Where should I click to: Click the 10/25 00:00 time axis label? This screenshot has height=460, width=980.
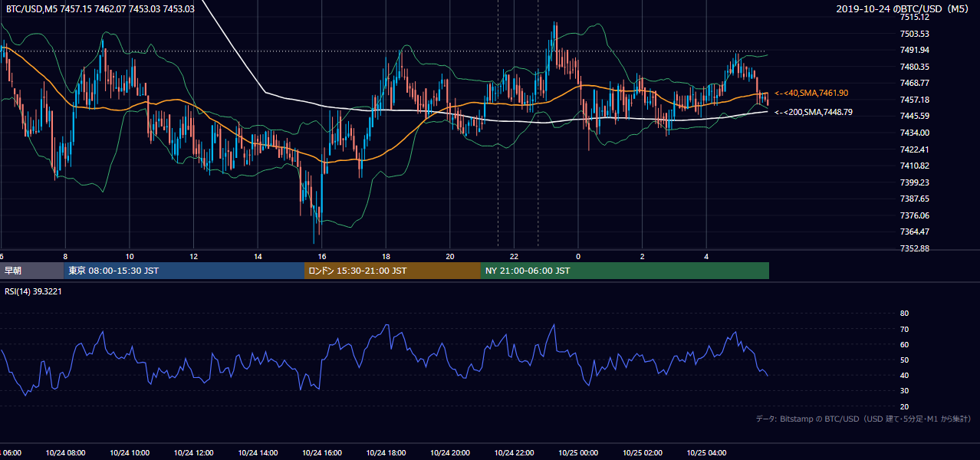pos(578,453)
